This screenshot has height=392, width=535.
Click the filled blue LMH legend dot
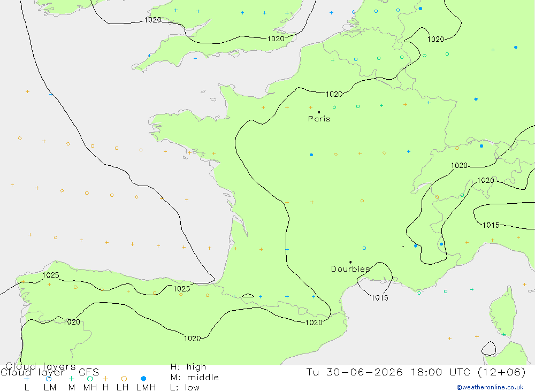click(x=143, y=379)
